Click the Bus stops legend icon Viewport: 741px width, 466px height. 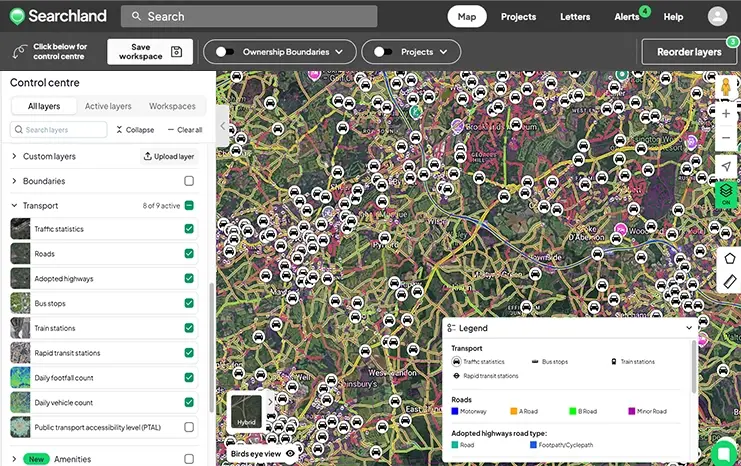535,362
